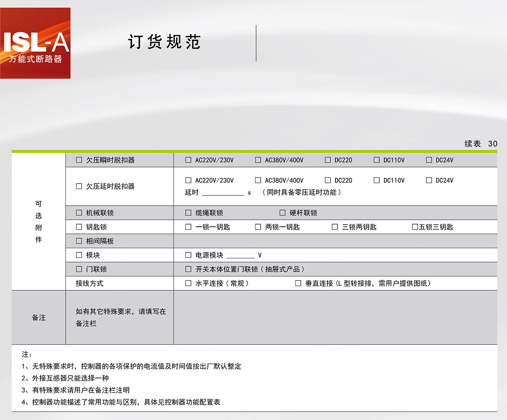
Task: Tick the 模块 accessory checkbox
Action: (79, 255)
